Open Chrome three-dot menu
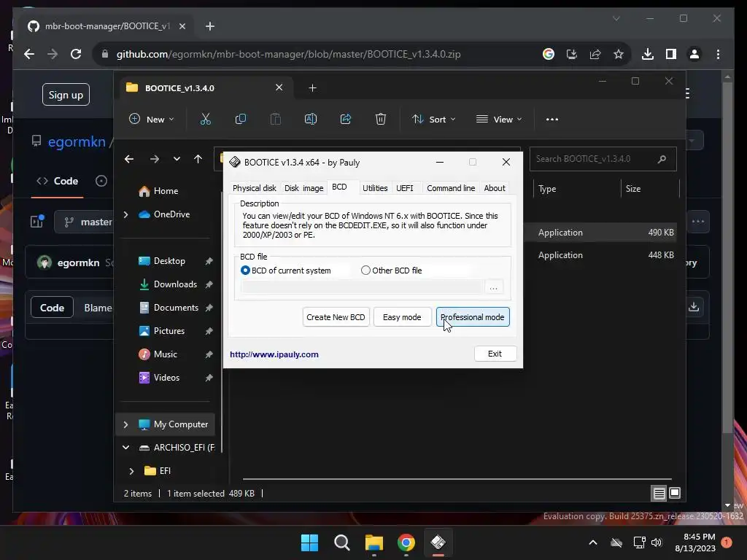Image resolution: width=747 pixels, height=560 pixels. click(x=718, y=54)
